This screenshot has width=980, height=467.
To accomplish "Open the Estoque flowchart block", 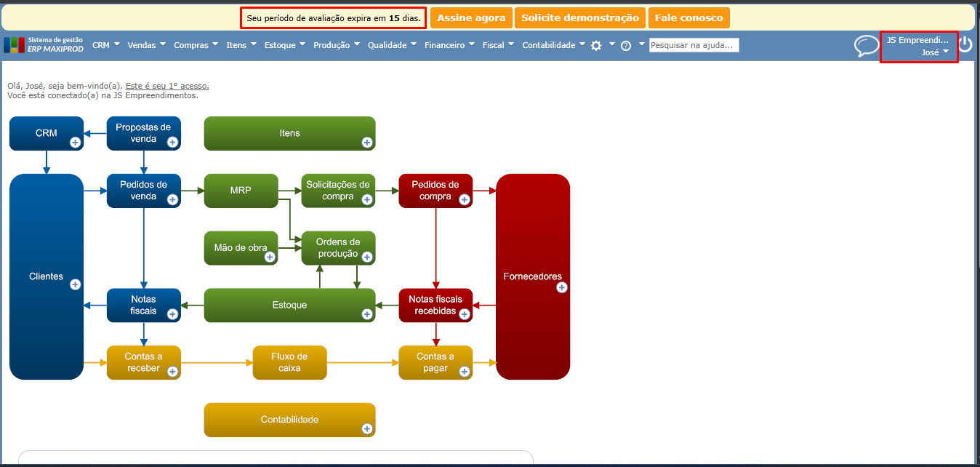I will pyautogui.click(x=289, y=306).
